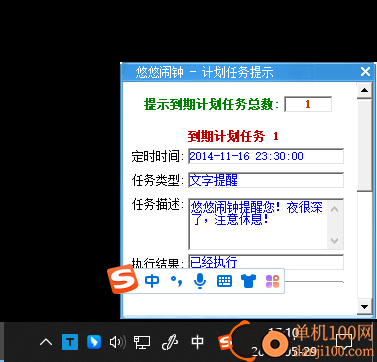377x362 pixels.
Task: Click the window vertical scrollbar thumb
Action: click(365, 145)
